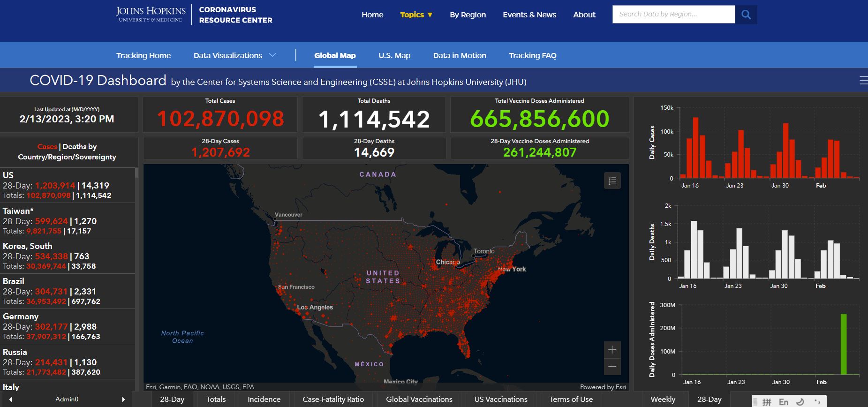This screenshot has width=868, height=407.
Task: Go to the Home nav item
Action: tap(372, 15)
